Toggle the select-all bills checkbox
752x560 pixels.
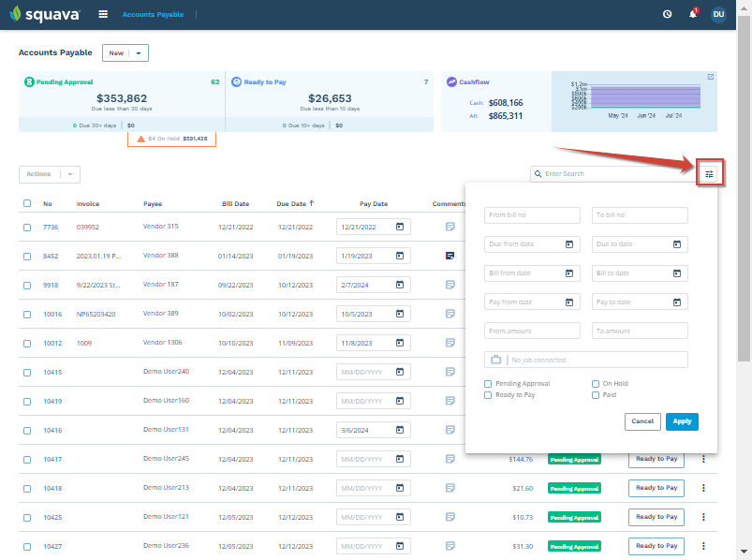point(27,203)
